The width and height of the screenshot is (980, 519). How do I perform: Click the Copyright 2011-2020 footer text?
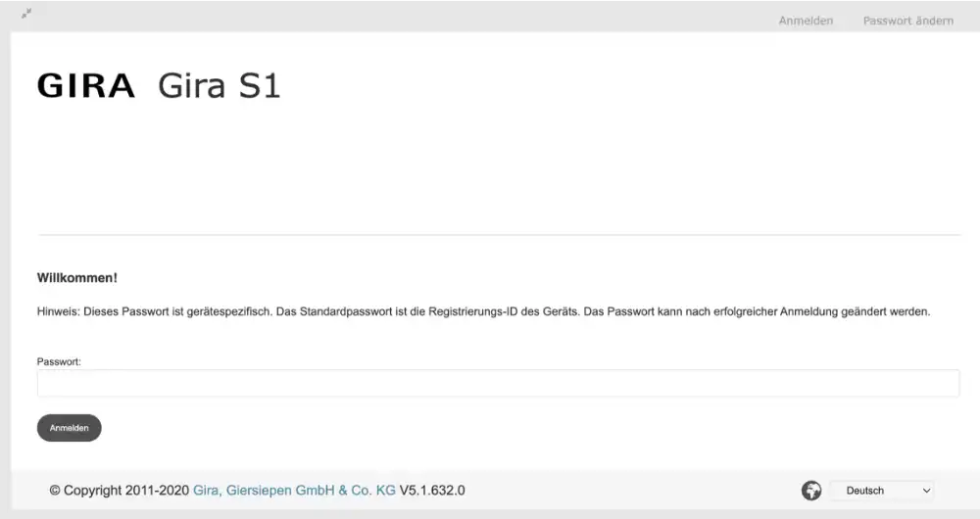coord(120,491)
